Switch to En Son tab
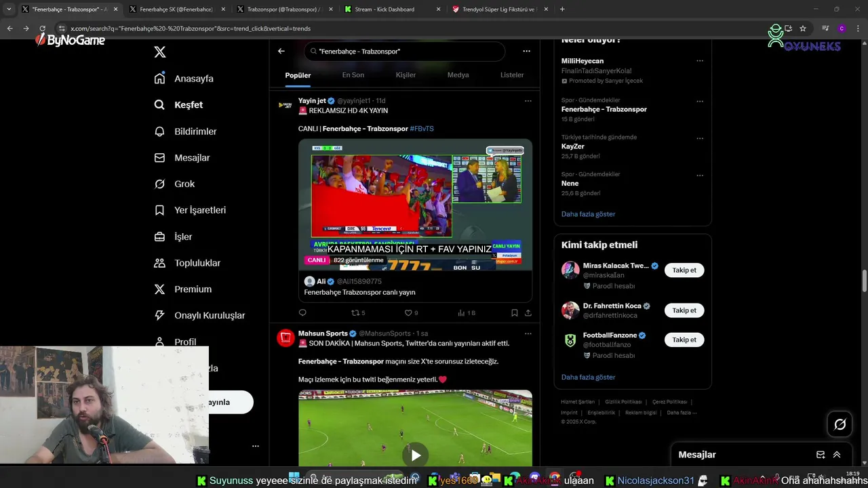 pos(353,75)
